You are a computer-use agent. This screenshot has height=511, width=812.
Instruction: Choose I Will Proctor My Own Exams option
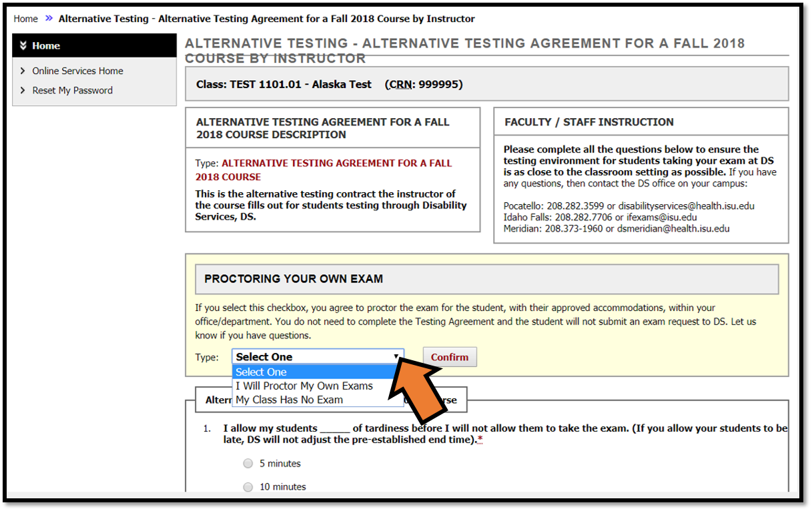click(x=304, y=386)
